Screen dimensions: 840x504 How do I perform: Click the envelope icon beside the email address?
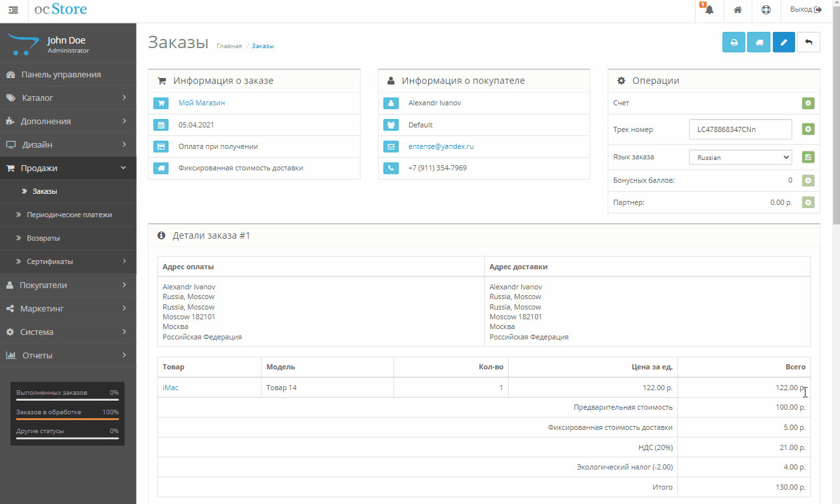[x=390, y=147]
